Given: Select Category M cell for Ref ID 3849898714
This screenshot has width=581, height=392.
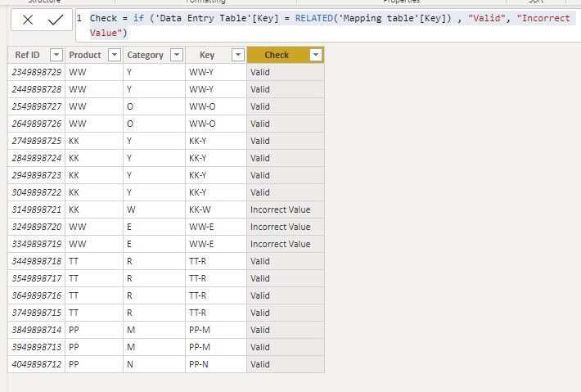Looking at the screenshot, I should [x=154, y=330].
